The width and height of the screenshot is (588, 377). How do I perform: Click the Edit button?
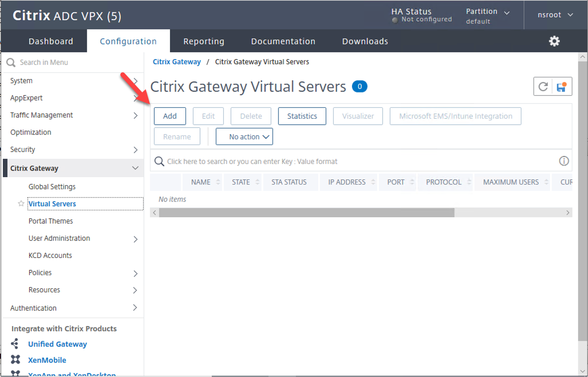[208, 116]
